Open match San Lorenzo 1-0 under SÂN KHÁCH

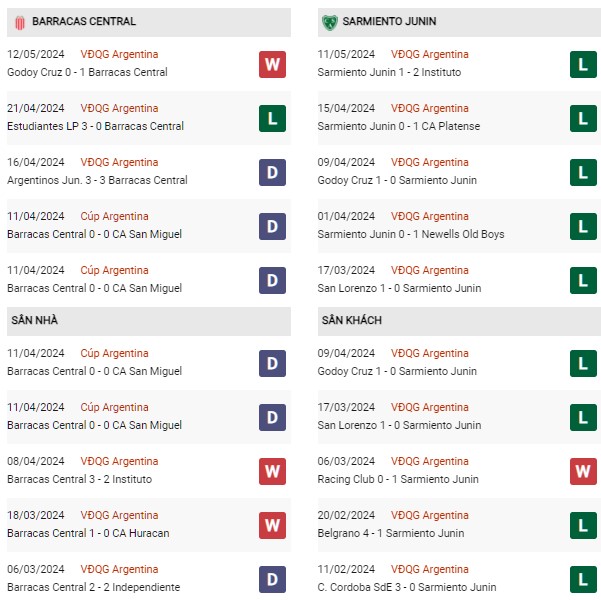399,425
